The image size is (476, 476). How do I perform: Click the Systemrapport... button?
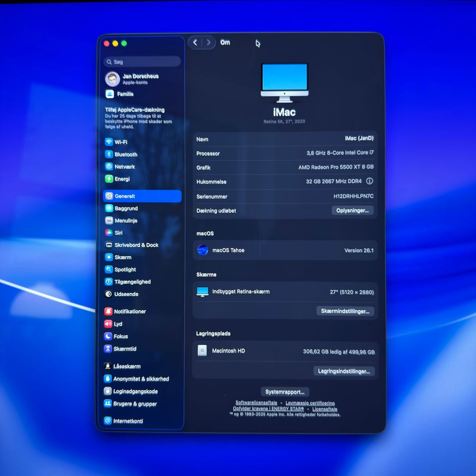pos(285,392)
